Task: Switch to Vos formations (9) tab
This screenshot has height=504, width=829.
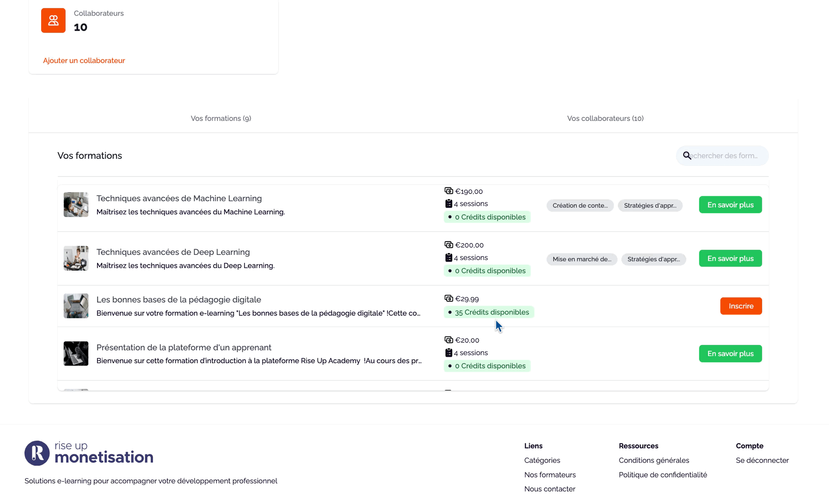Action: point(221,119)
